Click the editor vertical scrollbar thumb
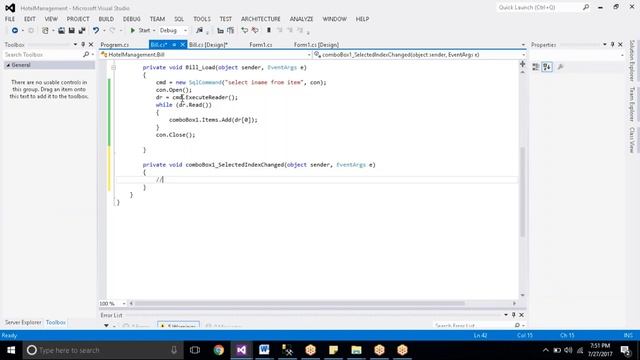 click(522, 192)
